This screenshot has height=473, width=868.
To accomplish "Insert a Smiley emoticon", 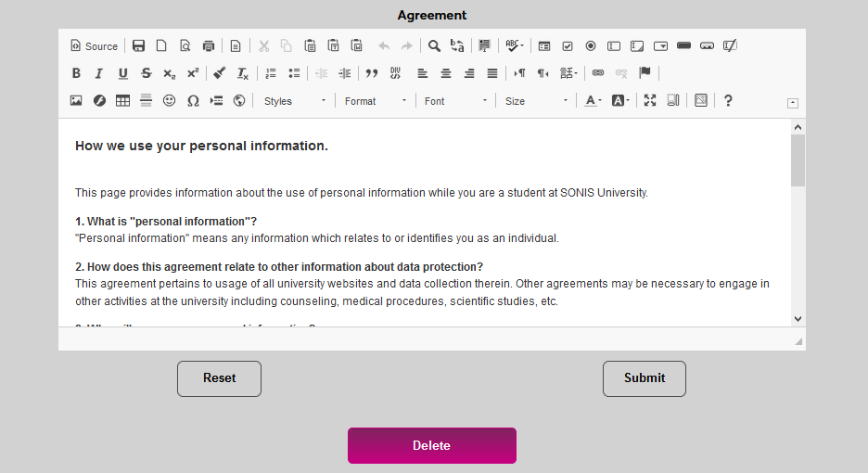I will pyautogui.click(x=170, y=101).
